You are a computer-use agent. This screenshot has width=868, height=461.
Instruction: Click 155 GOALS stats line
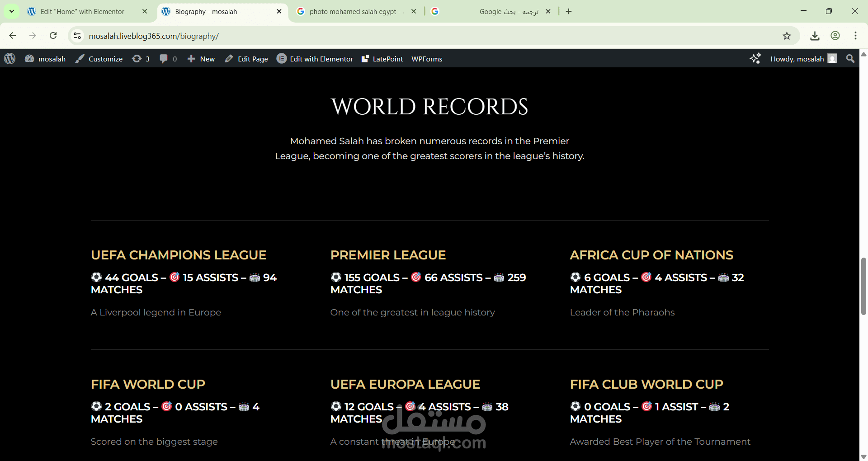click(428, 283)
